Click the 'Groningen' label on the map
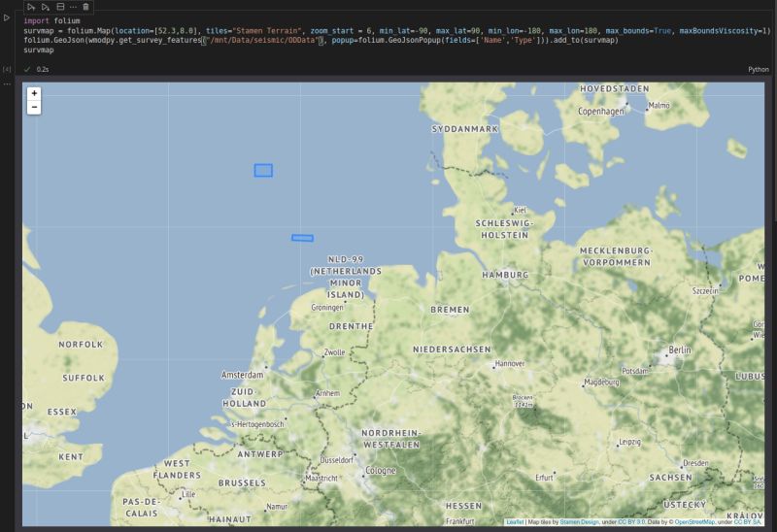This screenshot has width=777, height=532. [x=327, y=308]
